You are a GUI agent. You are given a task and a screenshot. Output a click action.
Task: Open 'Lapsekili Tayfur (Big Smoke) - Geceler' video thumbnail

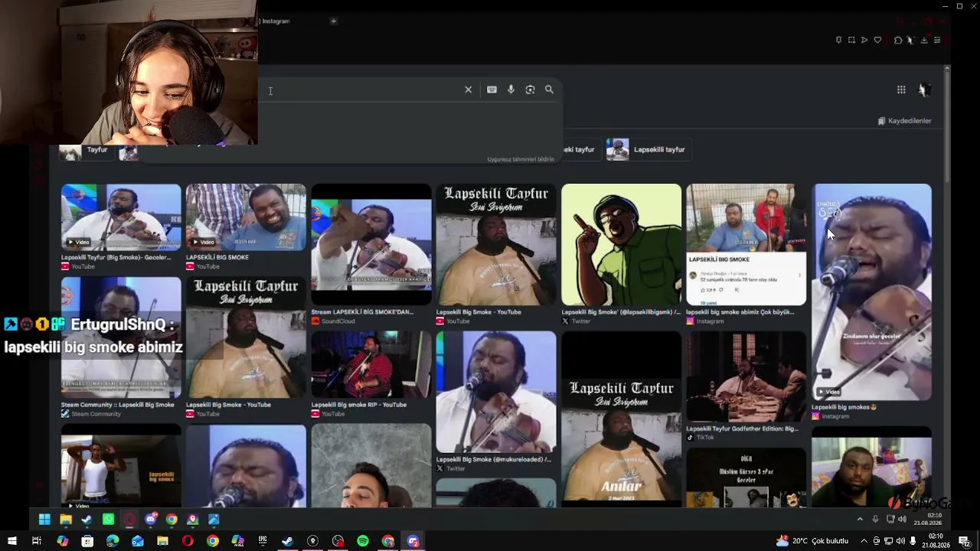pos(121,217)
